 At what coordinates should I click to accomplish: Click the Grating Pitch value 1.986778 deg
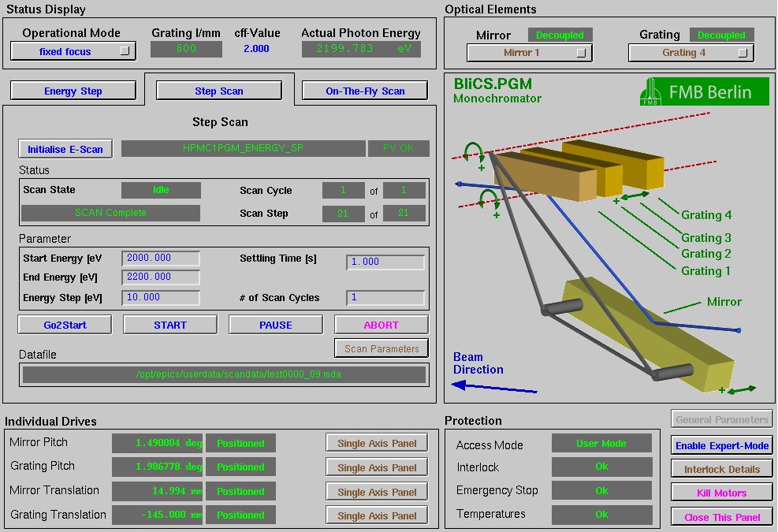[158, 467]
